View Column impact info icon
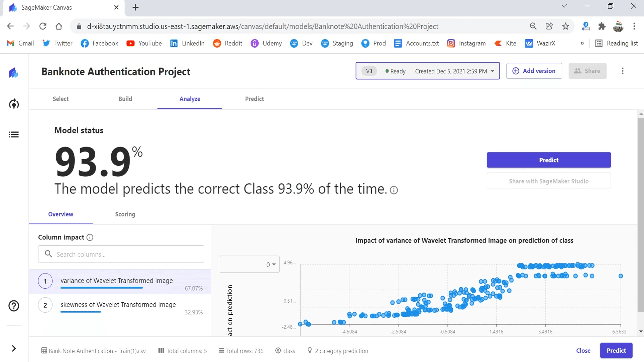 (x=90, y=237)
